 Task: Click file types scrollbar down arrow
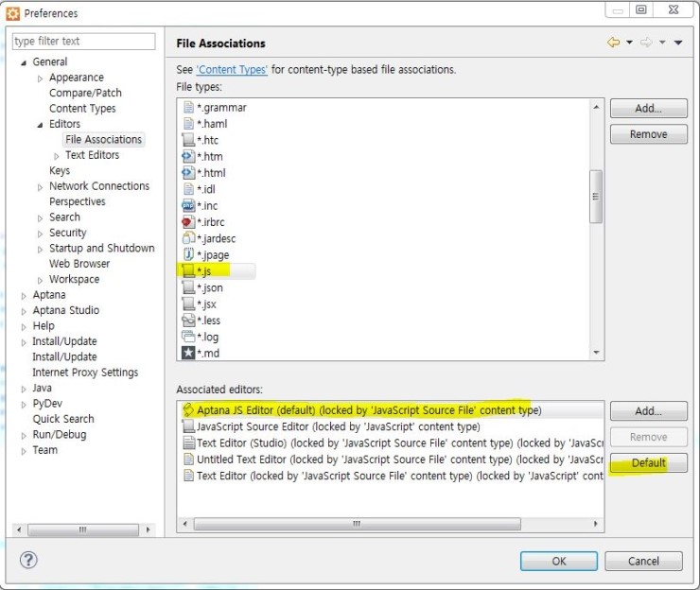coord(597,353)
